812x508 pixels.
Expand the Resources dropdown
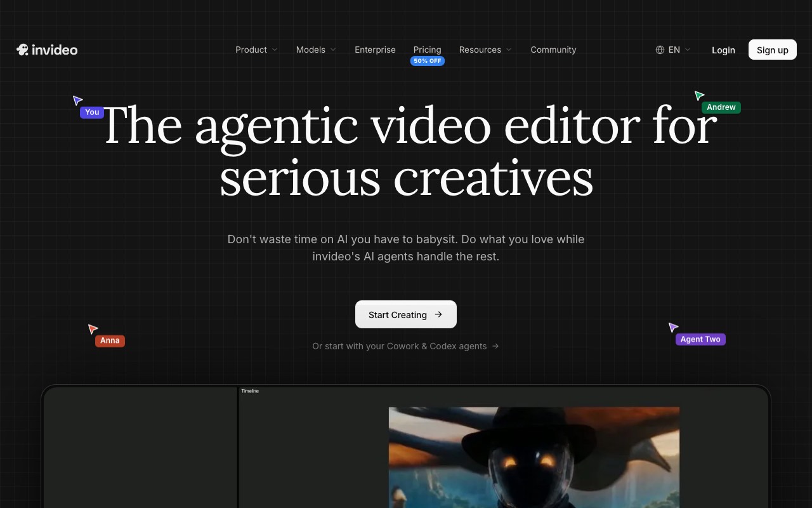point(485,50)
